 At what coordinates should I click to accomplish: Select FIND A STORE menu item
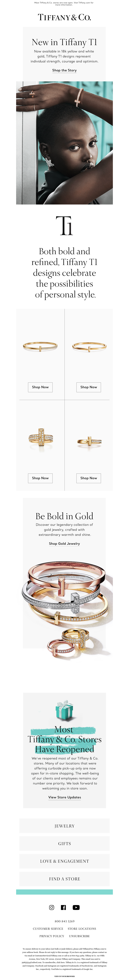click(64, 879)
